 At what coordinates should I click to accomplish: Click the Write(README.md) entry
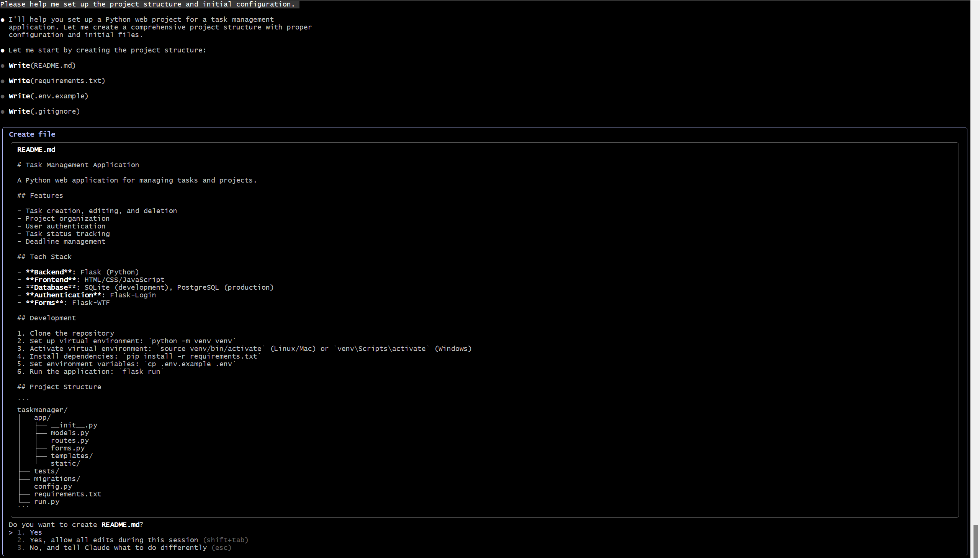pos(42,65)
